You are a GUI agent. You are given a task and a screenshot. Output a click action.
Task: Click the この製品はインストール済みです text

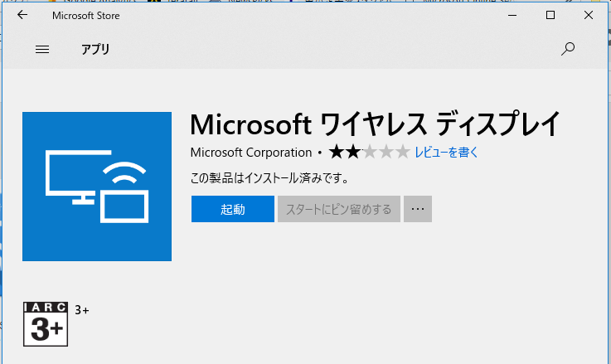[269, 178]
